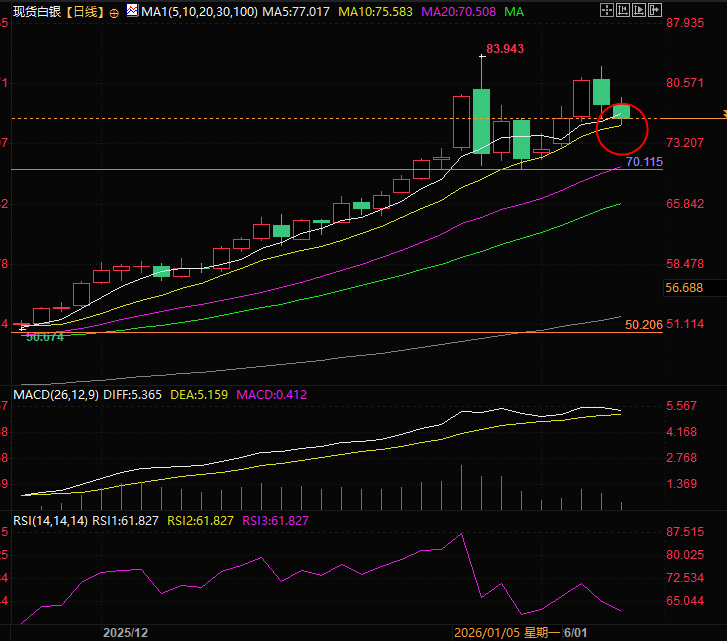Viewport: 727px width, 641px height.
Task: Click the 4.168 MACD axis label
Action: click(x=682, y=432)
